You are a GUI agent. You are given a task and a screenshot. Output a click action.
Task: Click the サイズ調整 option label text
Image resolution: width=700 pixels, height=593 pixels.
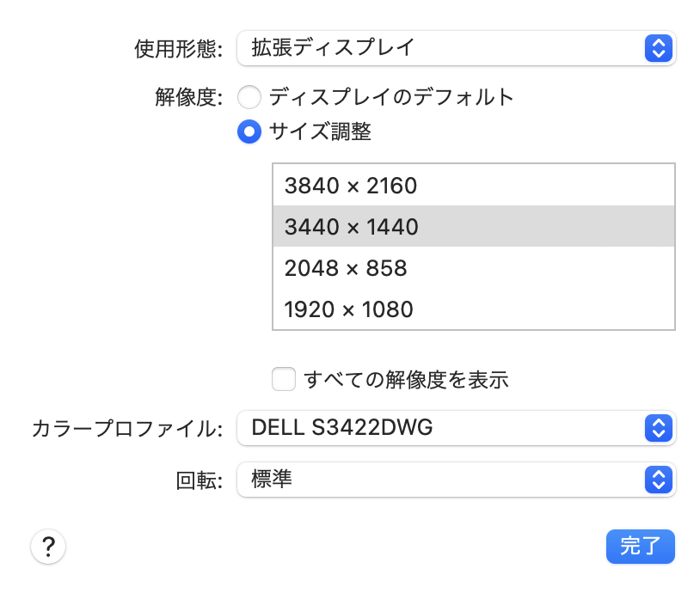(320, 131)
